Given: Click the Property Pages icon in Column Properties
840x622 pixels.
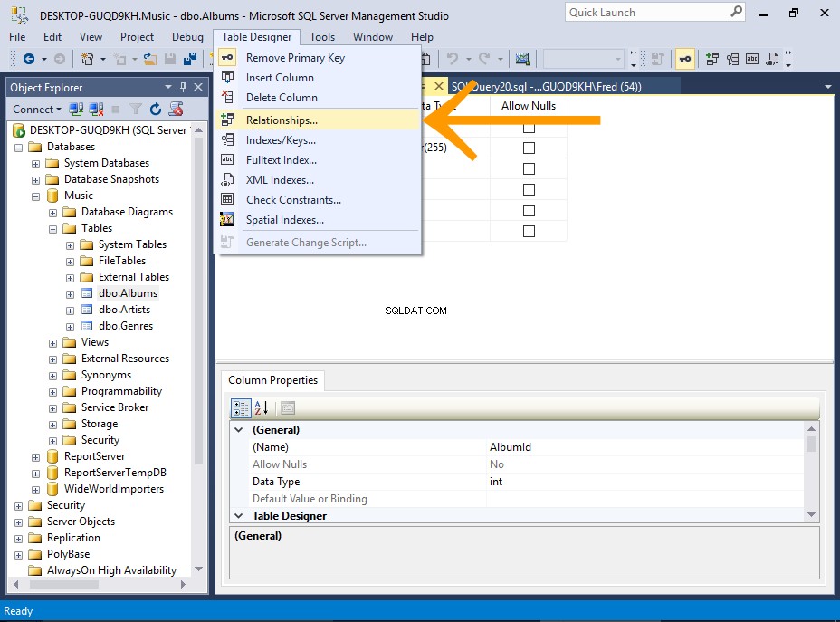Looking at the screenshot, I should (288, 408).
